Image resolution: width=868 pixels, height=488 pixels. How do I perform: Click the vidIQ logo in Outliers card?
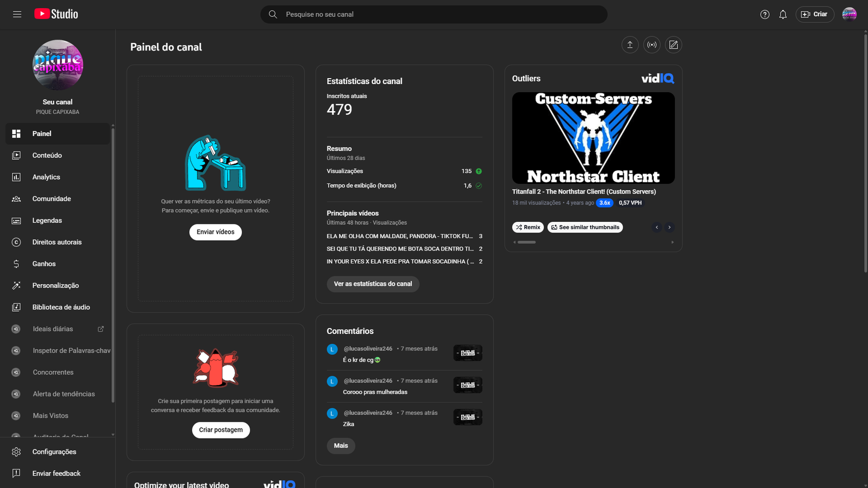pos(658,79)
